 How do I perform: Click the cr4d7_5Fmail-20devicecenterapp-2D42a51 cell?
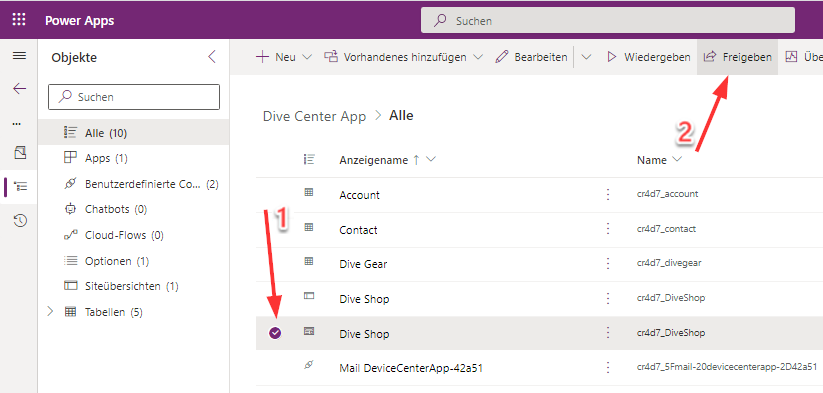tap(726, 367)
